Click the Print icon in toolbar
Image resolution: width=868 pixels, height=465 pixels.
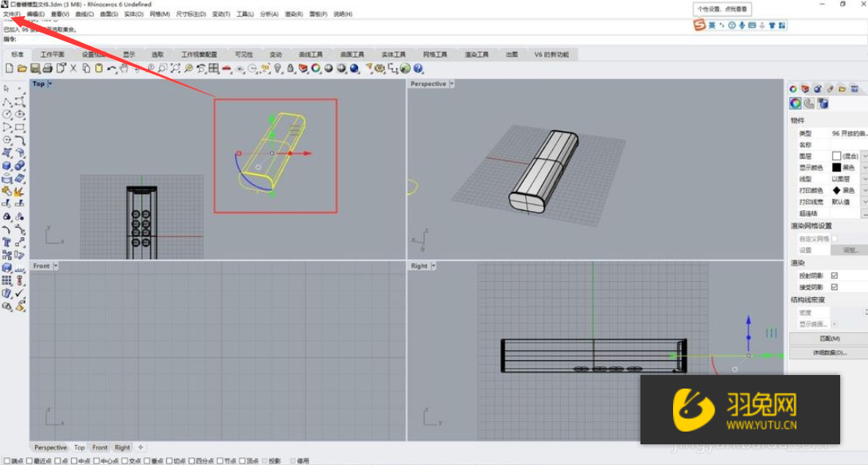click(x=48, y=68)
